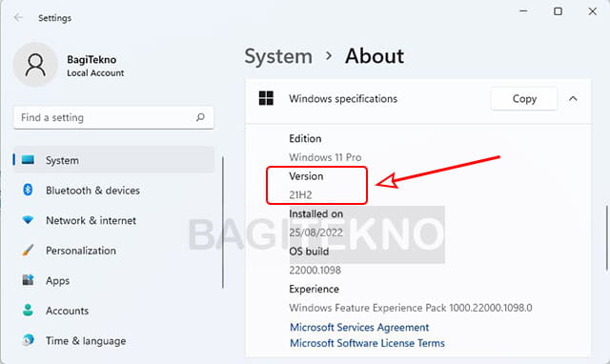This screenshot has height=364, width=610.
Task: Click the About page heading
Action: [x=375, y=56]
